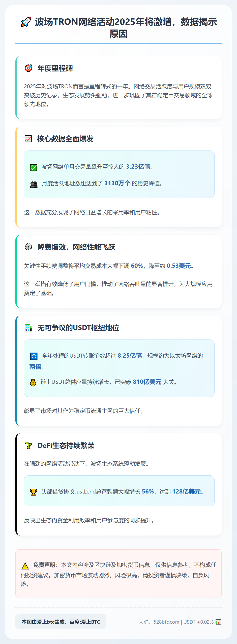
Task: Click the highlighted 两倍 text
Action: 35,367
